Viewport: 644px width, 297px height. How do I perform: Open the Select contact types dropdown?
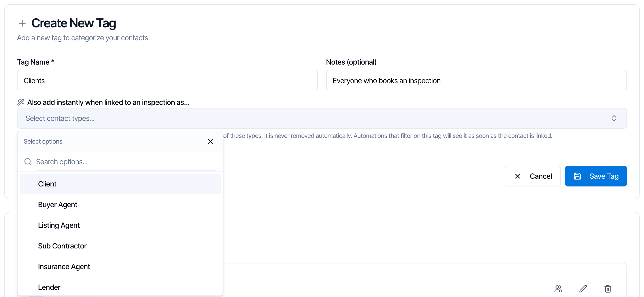pyautogui.click(x=322, y=118)
